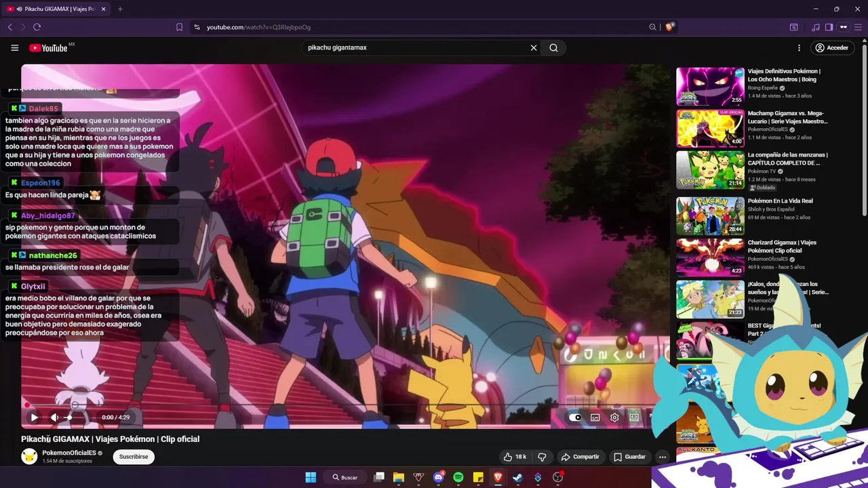
Task: Reload the page
Action: click(37, 27)
